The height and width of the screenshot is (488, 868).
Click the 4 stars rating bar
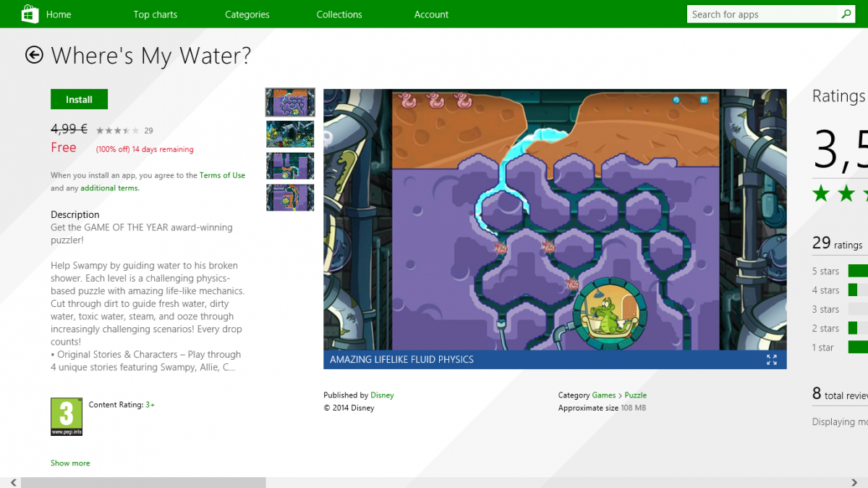point(858,290)
